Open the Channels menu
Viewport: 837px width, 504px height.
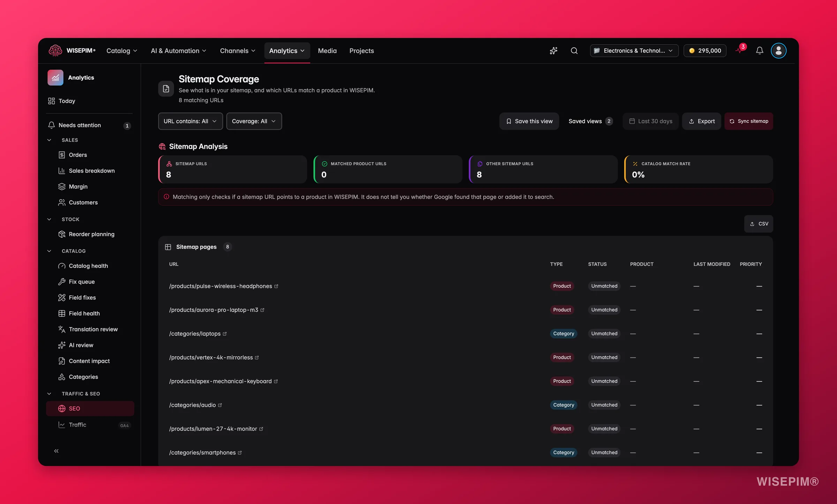point(237,51)
